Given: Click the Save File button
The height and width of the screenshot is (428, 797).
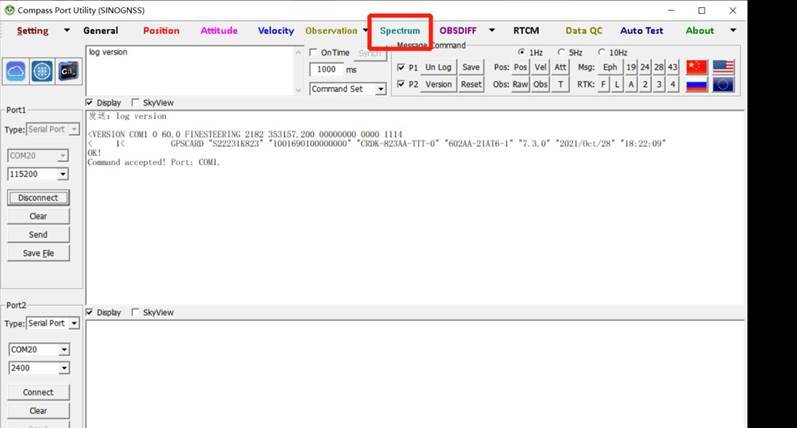Looking at the screenshot, I should (38, 253).
